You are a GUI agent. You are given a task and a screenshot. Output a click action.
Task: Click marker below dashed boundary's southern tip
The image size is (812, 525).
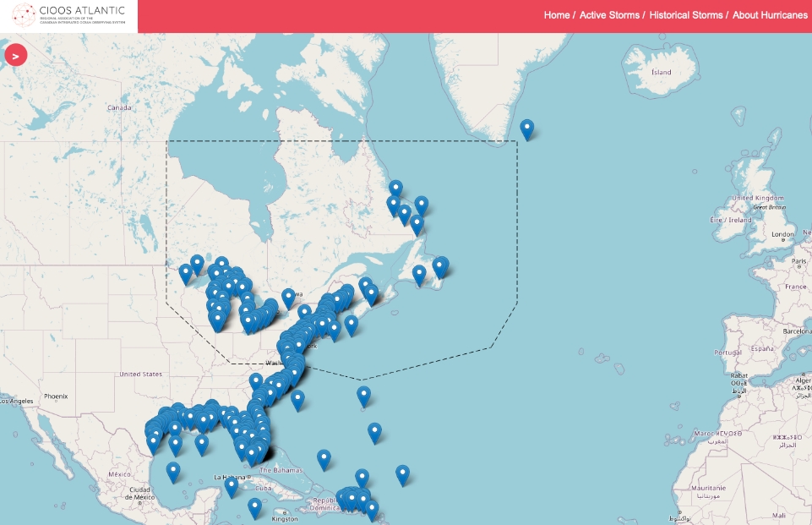pyautogui.click(x=363, y=395)
